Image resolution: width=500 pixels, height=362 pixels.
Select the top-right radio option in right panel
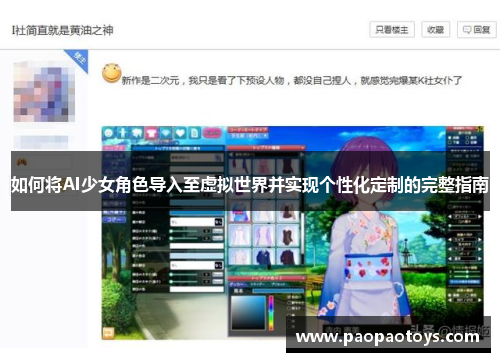point(467,137)
